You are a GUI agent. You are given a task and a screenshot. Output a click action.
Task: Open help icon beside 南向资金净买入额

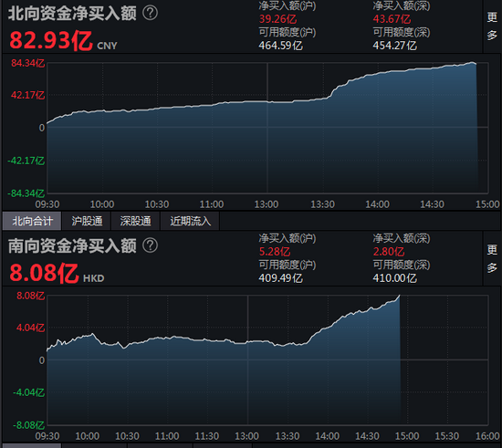150,245
